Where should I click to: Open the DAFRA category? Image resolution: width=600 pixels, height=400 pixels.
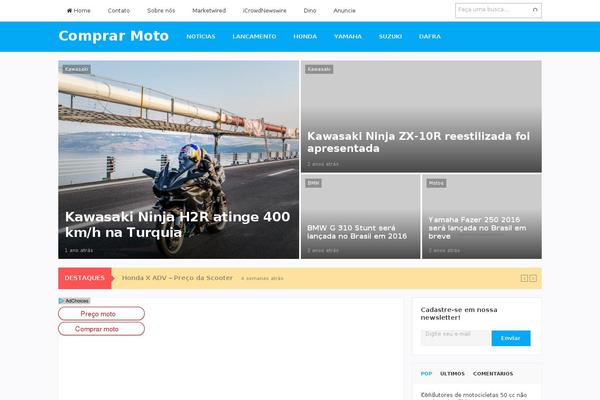point(430,36)
